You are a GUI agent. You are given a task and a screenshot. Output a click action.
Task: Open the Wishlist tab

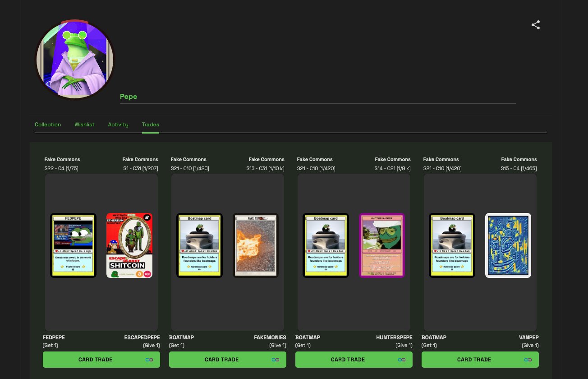coord(84,125)
